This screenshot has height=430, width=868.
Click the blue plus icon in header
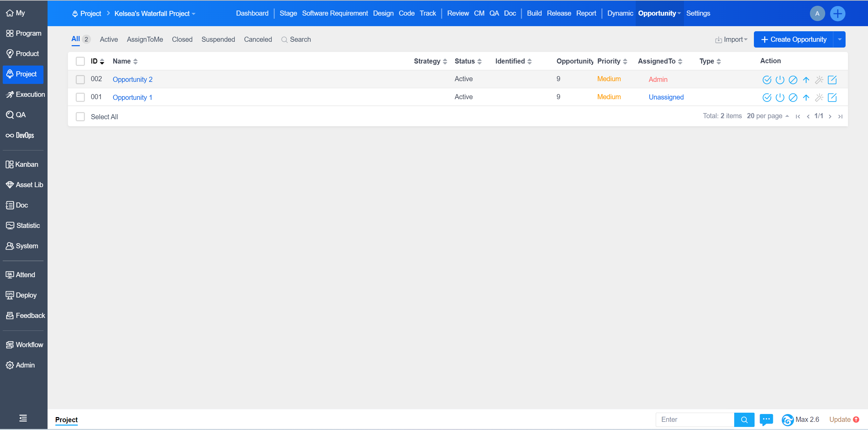pyautogui.click(x=837, y=14)
